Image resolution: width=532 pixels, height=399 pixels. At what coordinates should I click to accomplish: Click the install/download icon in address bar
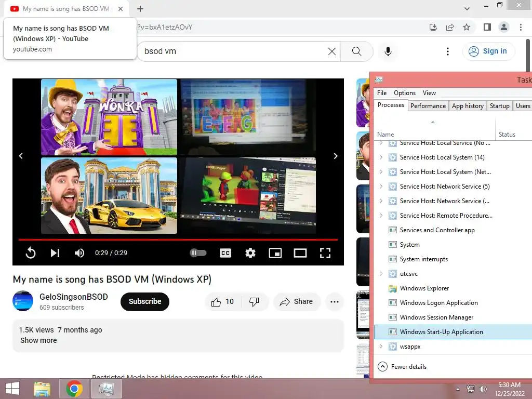[x=433, y=27]
